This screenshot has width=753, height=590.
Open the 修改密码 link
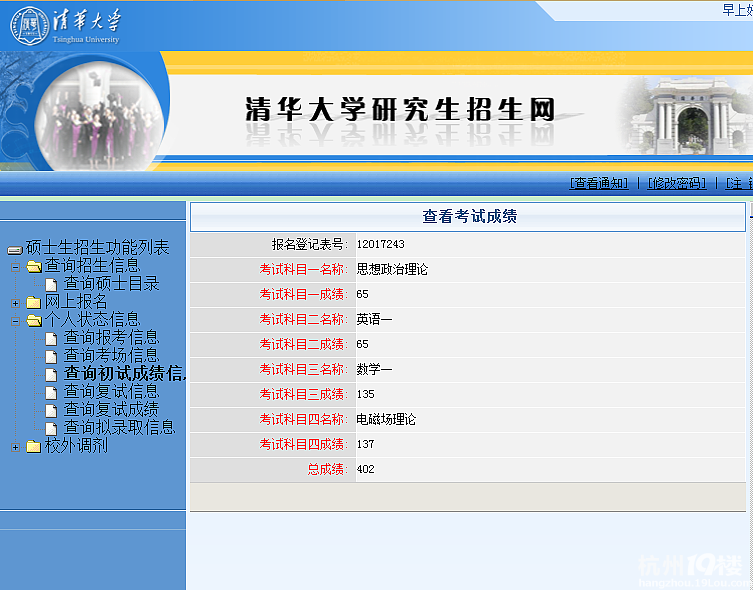tap(677, 183)
